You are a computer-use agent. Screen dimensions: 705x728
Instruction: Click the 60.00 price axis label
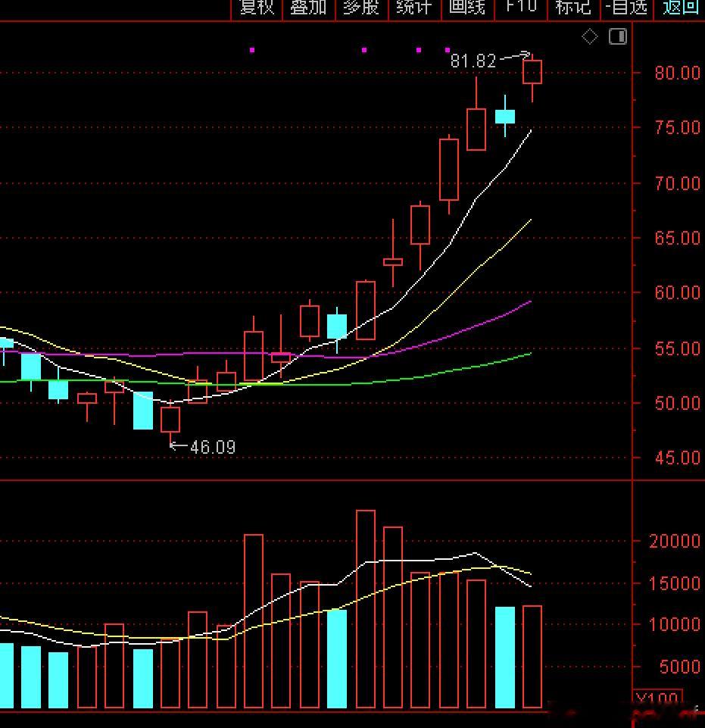677,292
